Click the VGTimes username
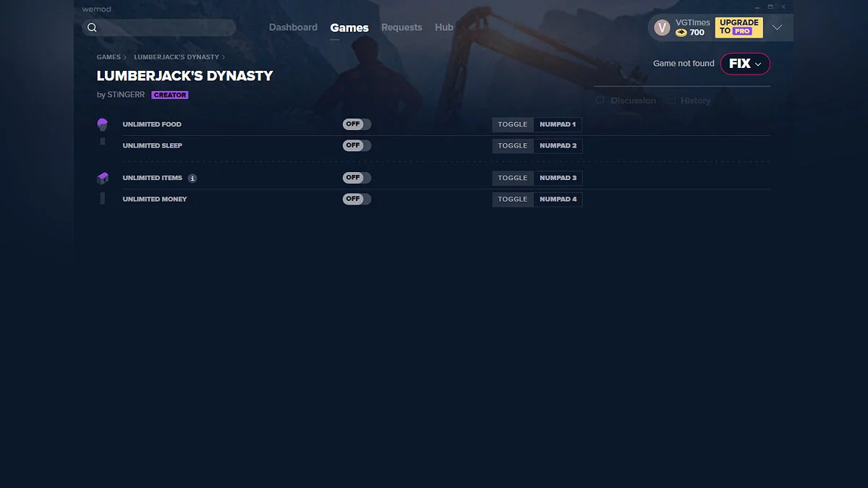This screenshot has width=868, height=488. [693, 22]
